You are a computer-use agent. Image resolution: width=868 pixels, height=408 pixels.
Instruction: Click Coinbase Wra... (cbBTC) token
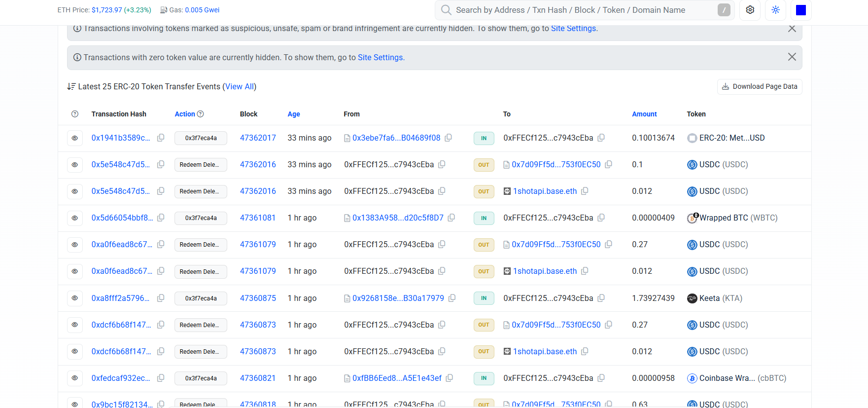click(743, 378)
